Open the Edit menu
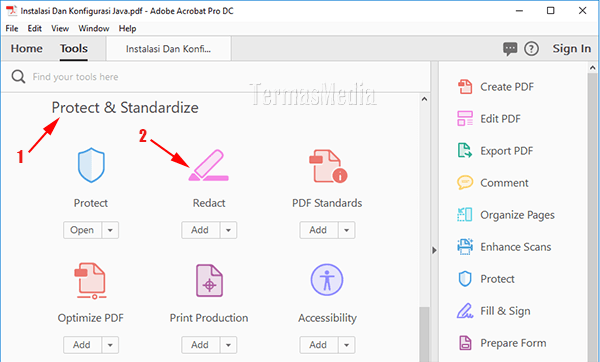Viewport: 600px width, 362px height. [34, 28]
